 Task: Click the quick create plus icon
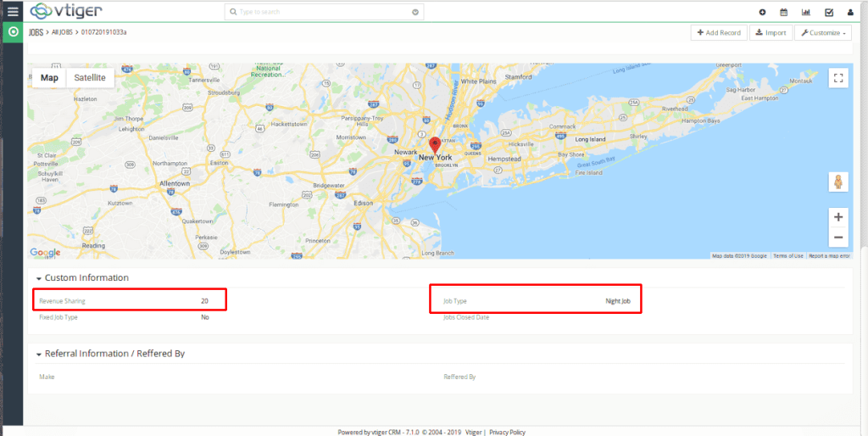tap(762, 12)
